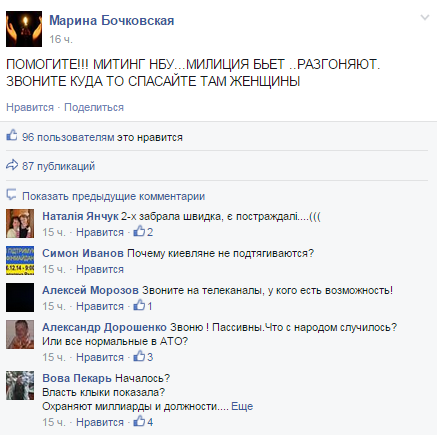The image size is (437, 435).
Task: Click thumbs-up count on Наталія Янчук comment
Action: [x=143, y=232]
